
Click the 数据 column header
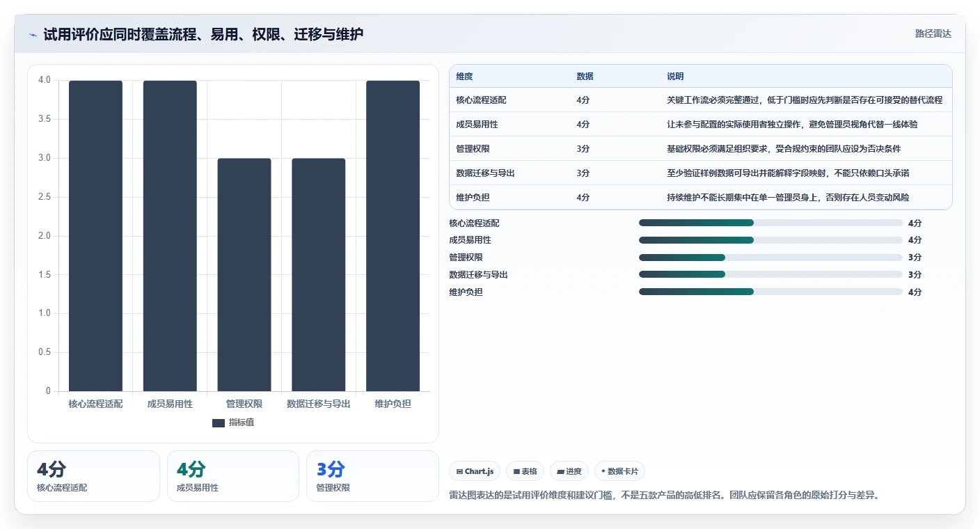585,77
